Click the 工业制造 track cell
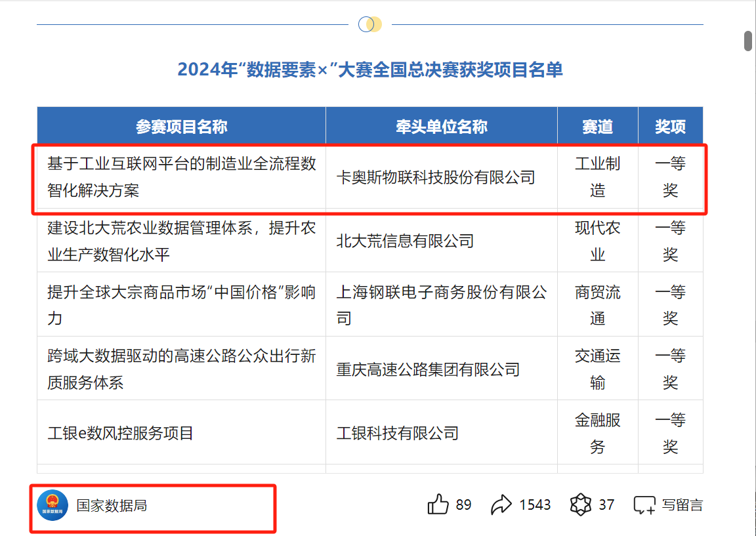 pos(598,177)
